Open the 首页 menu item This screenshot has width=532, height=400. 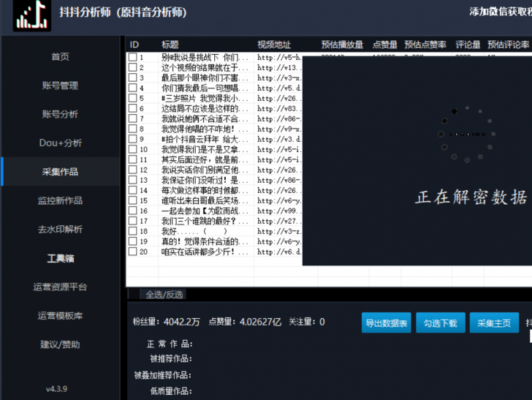click(x=60, y=56)
